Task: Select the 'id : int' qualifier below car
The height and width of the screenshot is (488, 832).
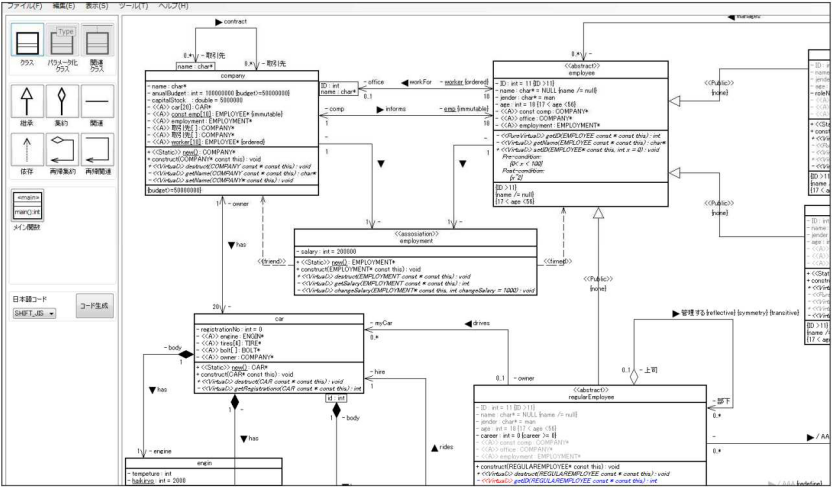Action: pyautogui.click(x=336, y=398)
